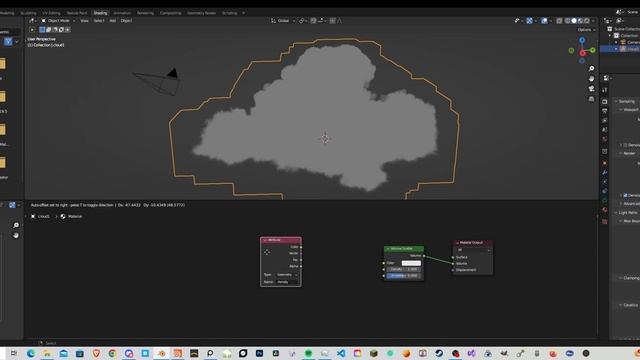
Task: Switch to the Compositing workspace tab
Action: point(170,13)
